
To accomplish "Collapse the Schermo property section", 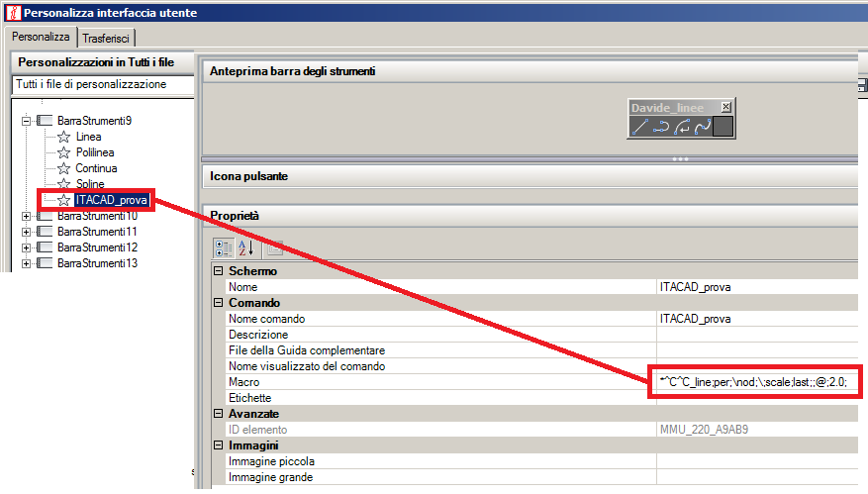I will 219,271.
